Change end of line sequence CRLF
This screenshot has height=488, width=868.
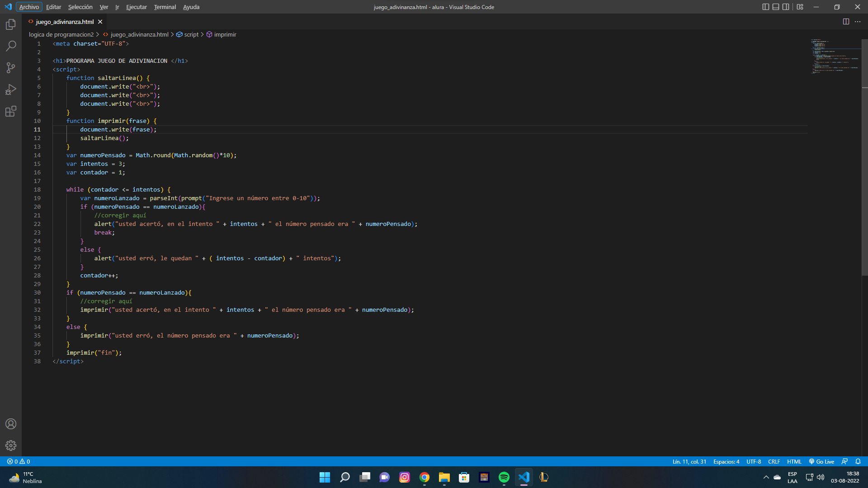pos(774,461)
